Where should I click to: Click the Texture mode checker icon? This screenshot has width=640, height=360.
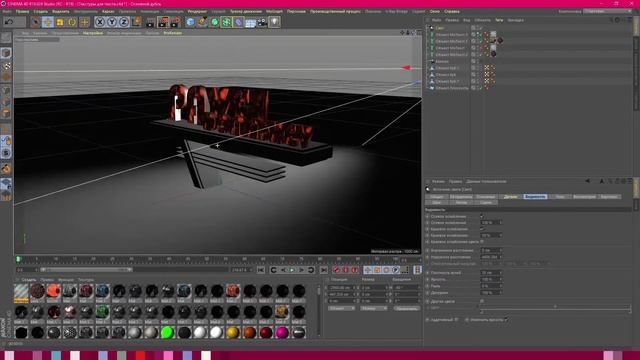[x=6, y=65]
